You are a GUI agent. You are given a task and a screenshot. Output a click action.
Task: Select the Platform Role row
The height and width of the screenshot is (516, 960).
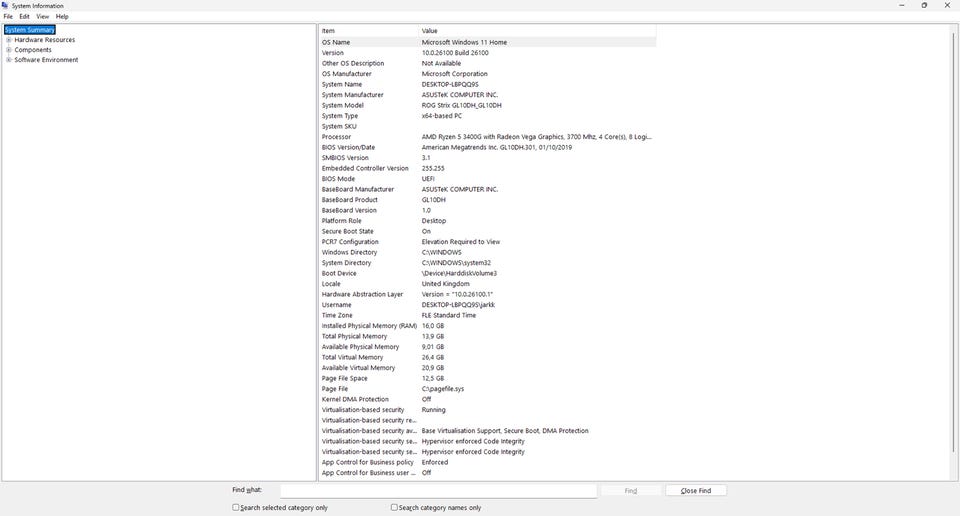coord(487,221)
